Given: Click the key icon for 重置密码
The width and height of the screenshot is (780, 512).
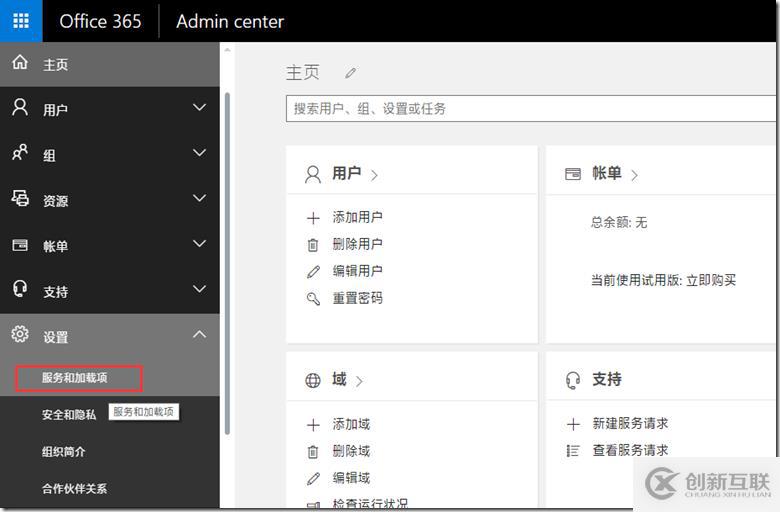Looking at the screenshot, I should 313,299.
